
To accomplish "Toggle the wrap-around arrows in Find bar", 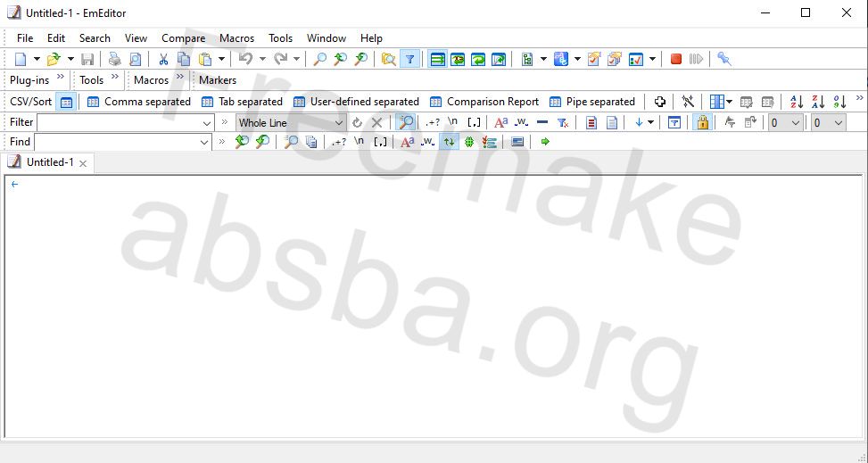I will coord(449,142).
